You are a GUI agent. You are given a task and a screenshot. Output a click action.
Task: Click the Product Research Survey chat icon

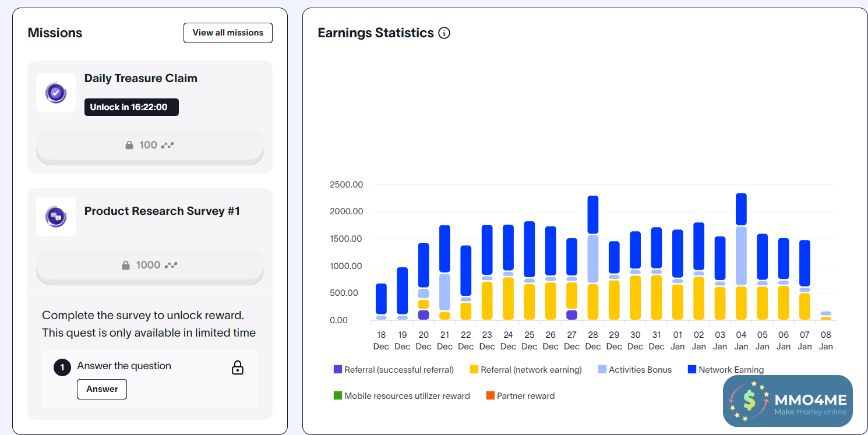(56, 217)
